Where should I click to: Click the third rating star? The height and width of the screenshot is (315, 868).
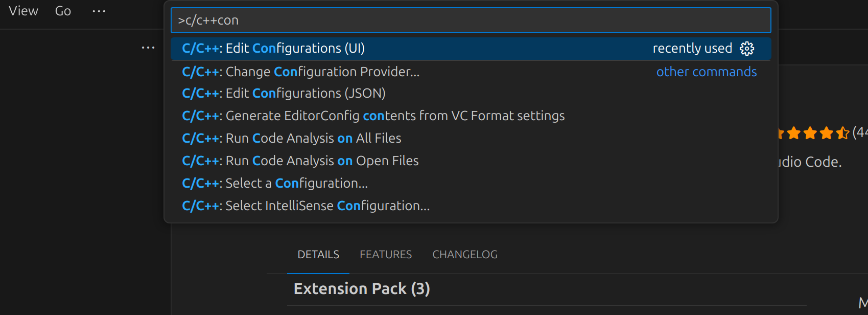coord(810,133)
